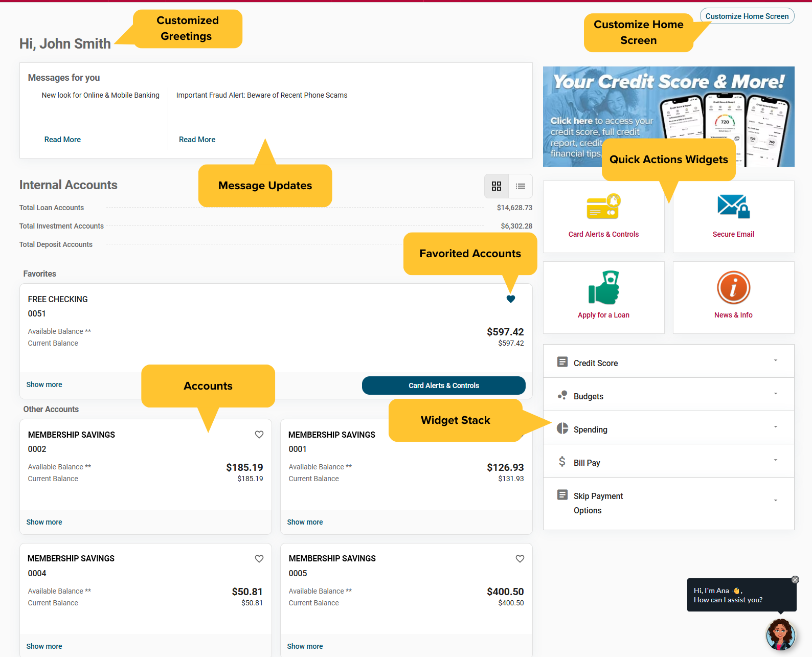Favorite Membership Savings 0002 account

259,435
